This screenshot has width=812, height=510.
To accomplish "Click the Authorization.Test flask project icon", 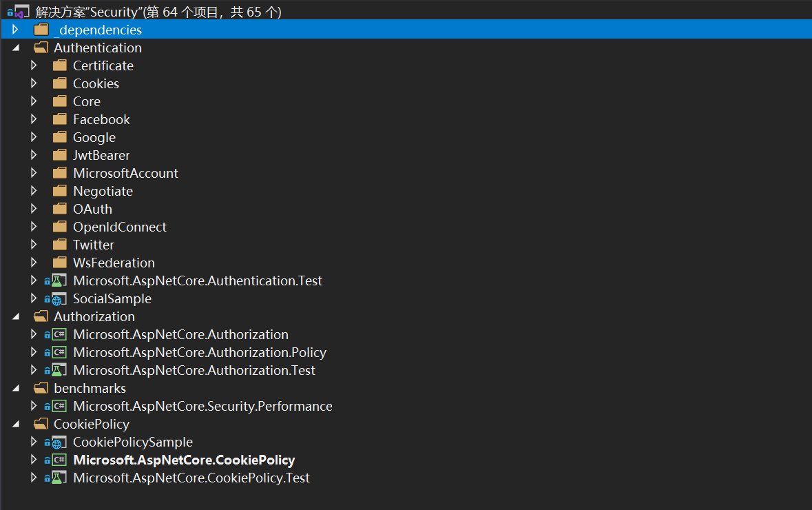I will 58,371.
